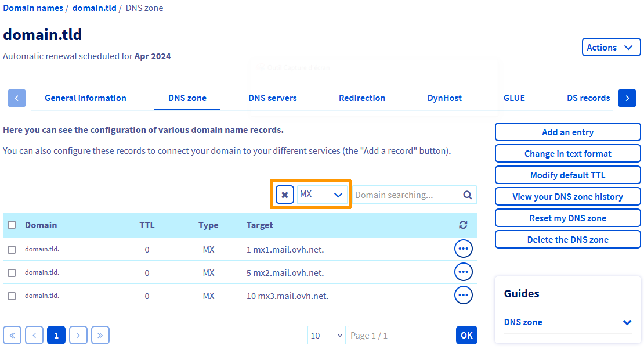Screen dimensions: 644x349
Task: Clear the MX record type filter
Action: tap(284, 195)
